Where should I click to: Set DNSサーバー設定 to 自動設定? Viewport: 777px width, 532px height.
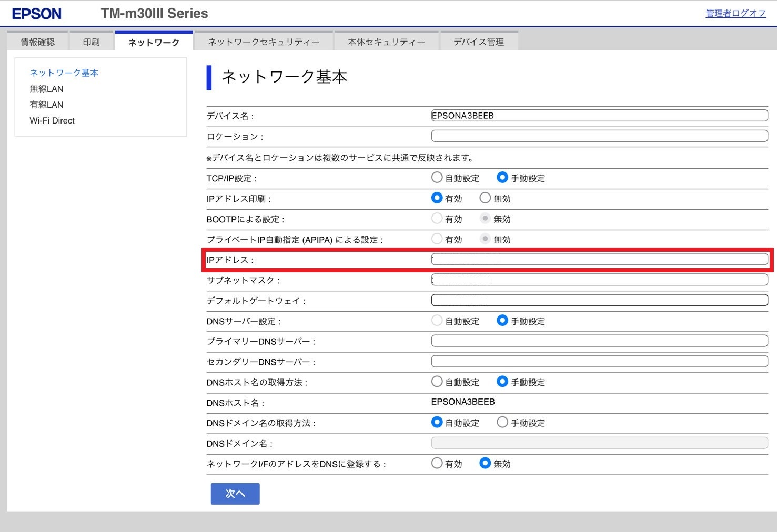437,321
